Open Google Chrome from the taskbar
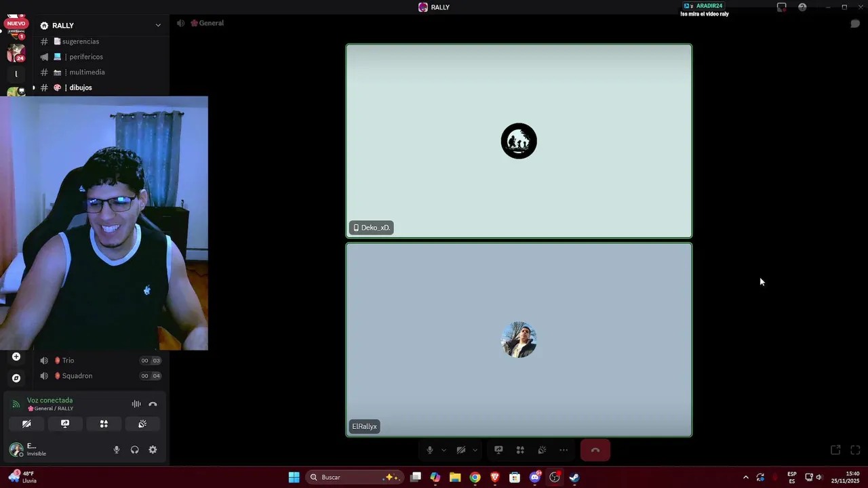The image size is (868, 488). click(475, 477)
